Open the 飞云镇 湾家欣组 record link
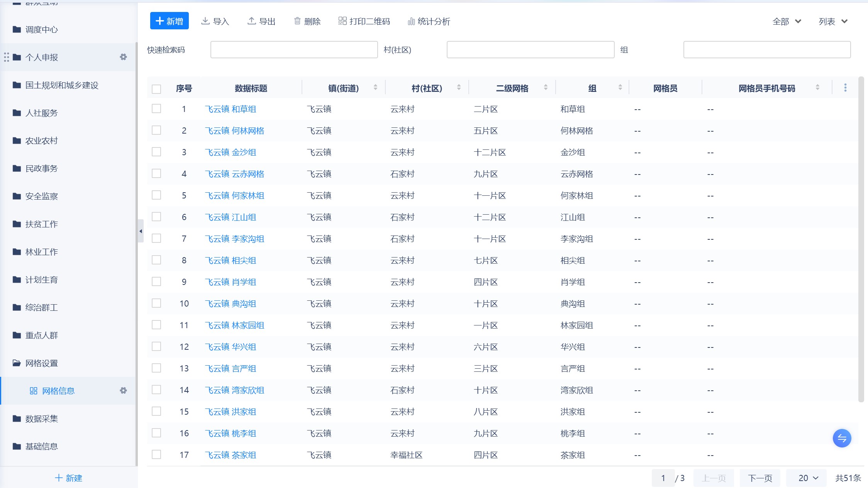 (x=234, y=390)
